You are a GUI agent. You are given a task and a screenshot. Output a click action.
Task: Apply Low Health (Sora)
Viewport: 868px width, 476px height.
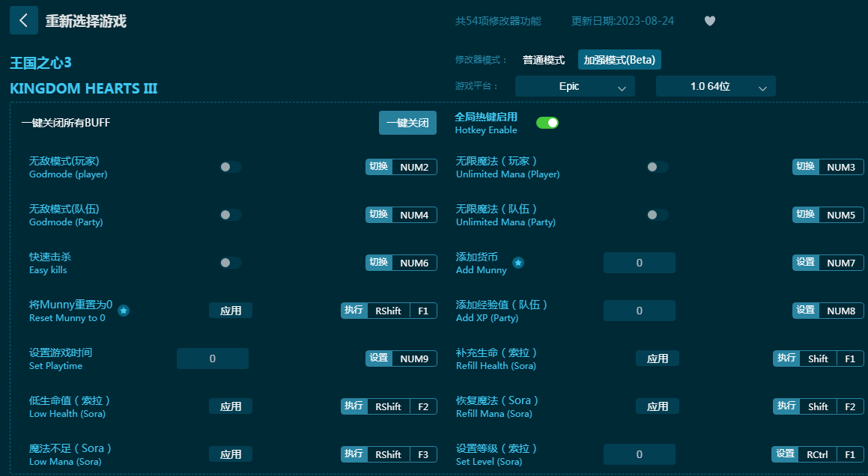pyautogui.click(x=230, y=406)
